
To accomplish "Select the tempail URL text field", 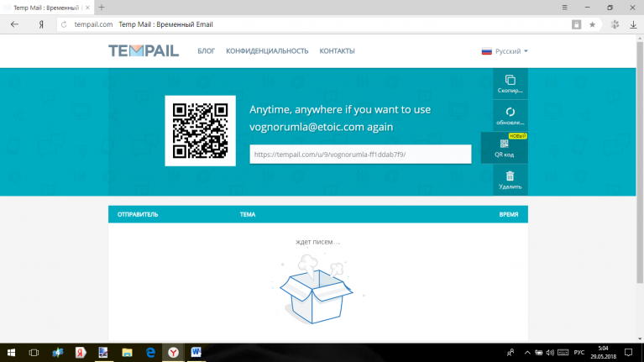I will tap(360, 154).
